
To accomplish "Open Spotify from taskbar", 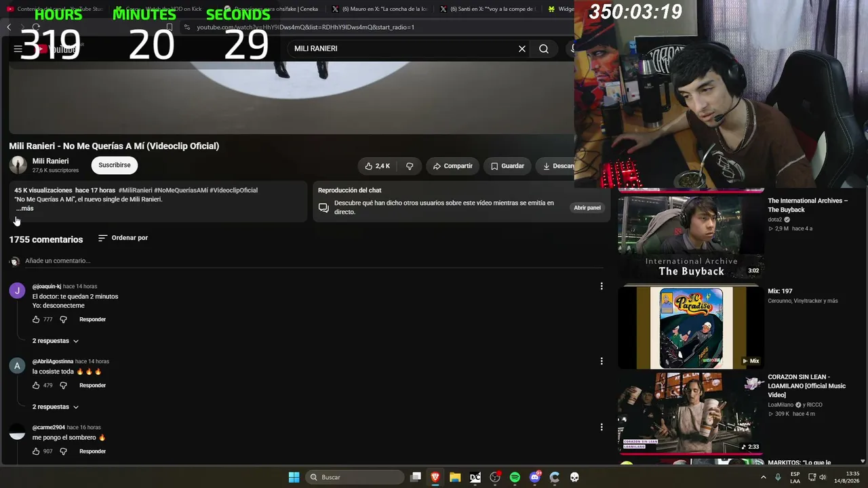I will coord(515,477).
